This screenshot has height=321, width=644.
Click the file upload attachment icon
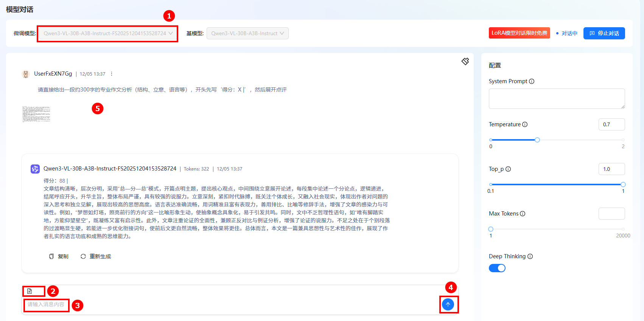click(30, 291)
